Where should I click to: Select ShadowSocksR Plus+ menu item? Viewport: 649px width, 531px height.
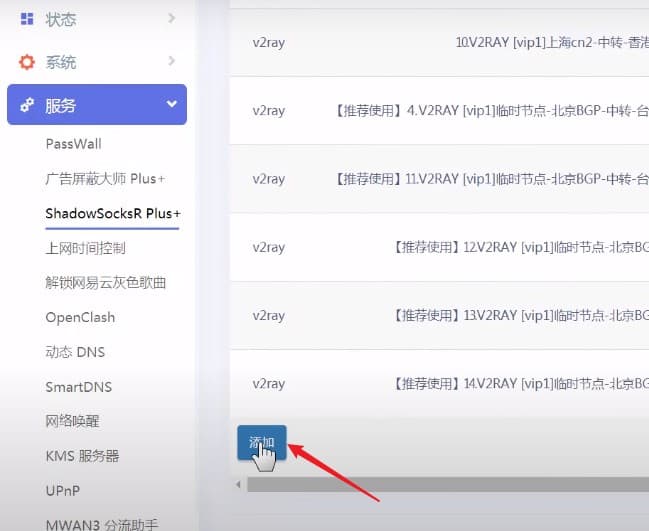coord(113,214)
